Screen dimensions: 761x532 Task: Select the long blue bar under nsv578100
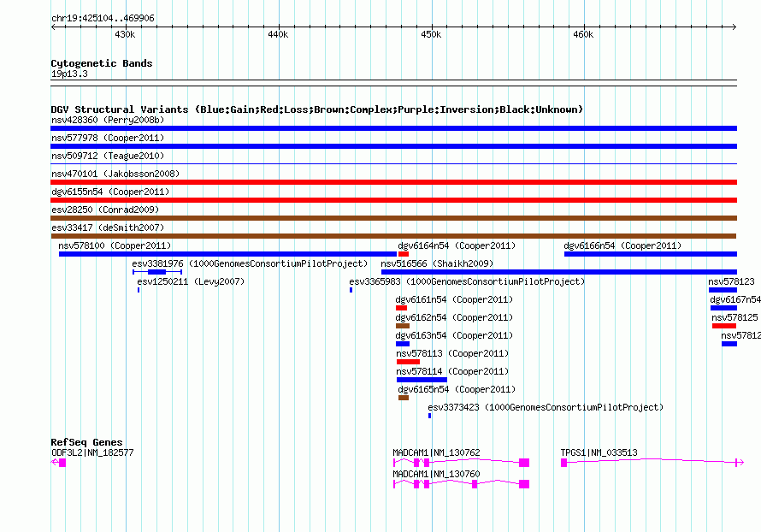pyautogui.click(x=227, y=254)
